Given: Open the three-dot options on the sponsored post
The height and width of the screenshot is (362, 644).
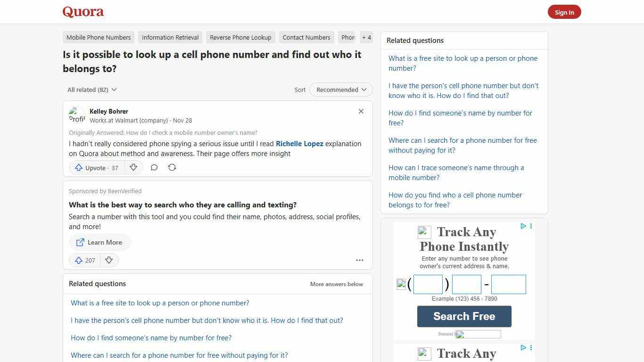Looking at the screenshot, I should pyautogui.click(x=360, y=260).
